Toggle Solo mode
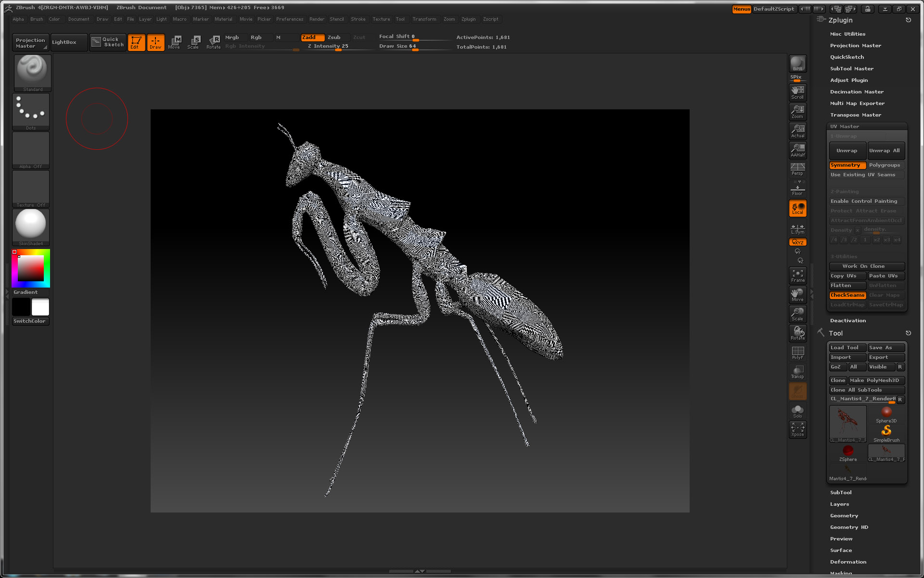 [x=797, y=411]
